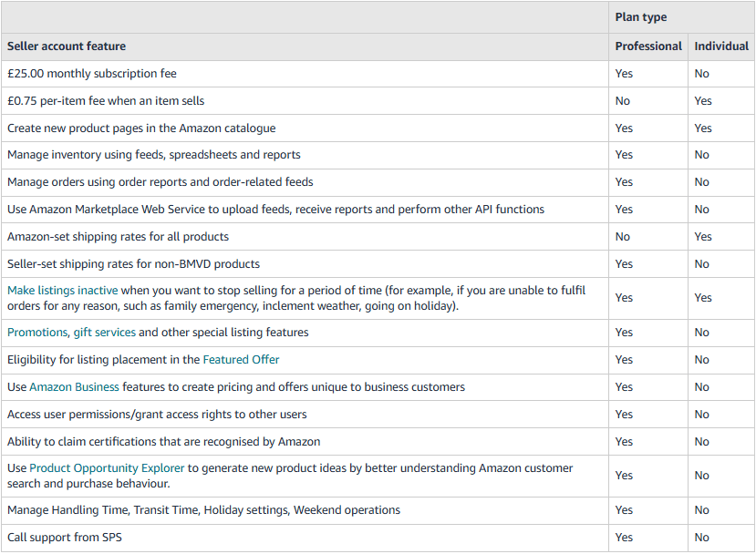Click the 'Call support from SPS' row text
Viewport: 756px width, 554px height.
click(x=64, y=538)
